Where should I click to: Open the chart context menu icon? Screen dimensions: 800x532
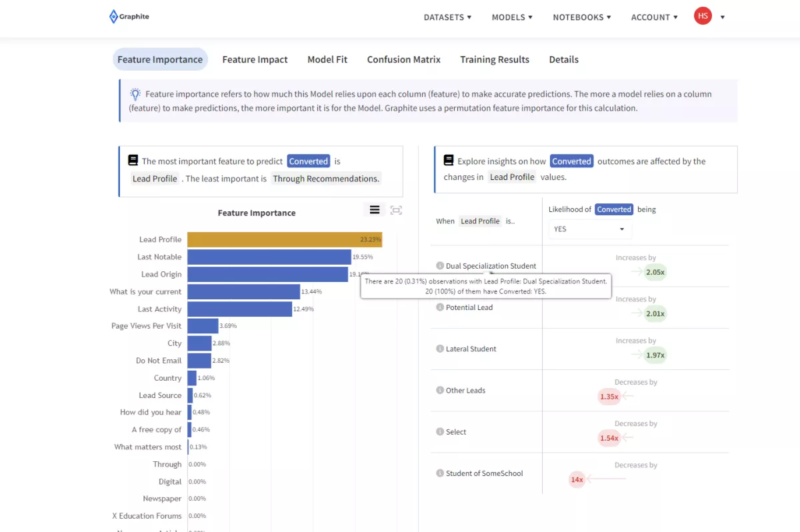coord(374,209)
